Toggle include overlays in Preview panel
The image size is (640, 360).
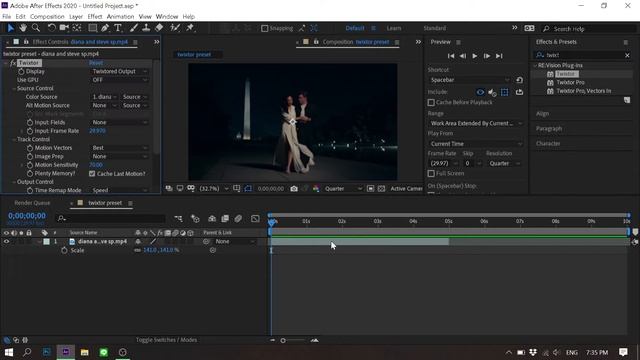[504, 92]
